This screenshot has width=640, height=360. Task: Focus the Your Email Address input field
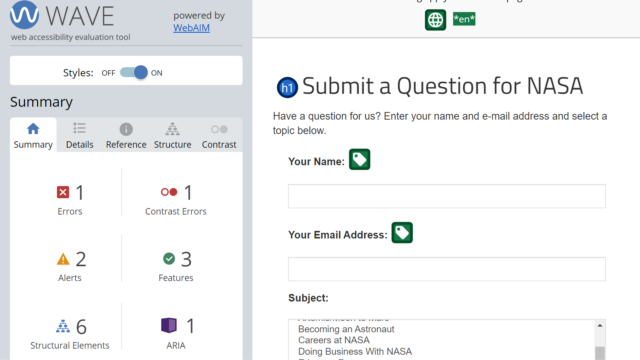[x=447, y=269]
